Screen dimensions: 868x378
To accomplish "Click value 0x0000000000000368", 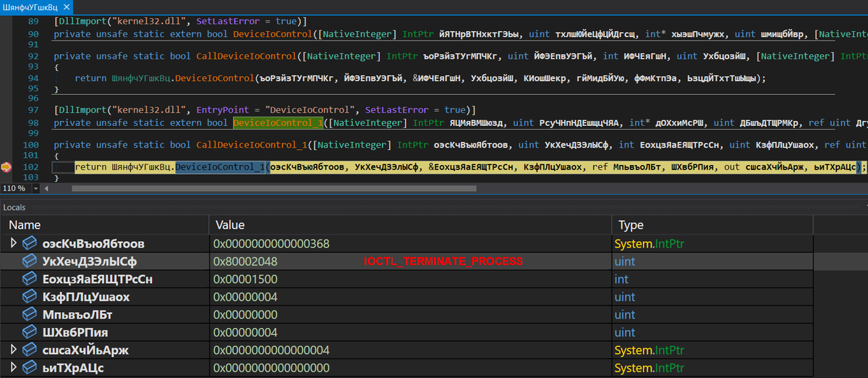I will click(x=272, y=243).
